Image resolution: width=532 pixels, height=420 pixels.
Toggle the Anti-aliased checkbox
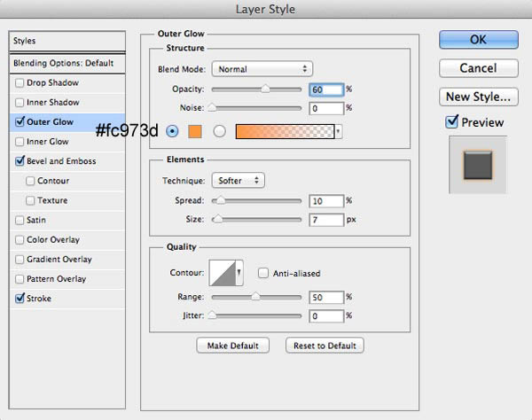tap(263, 273)
